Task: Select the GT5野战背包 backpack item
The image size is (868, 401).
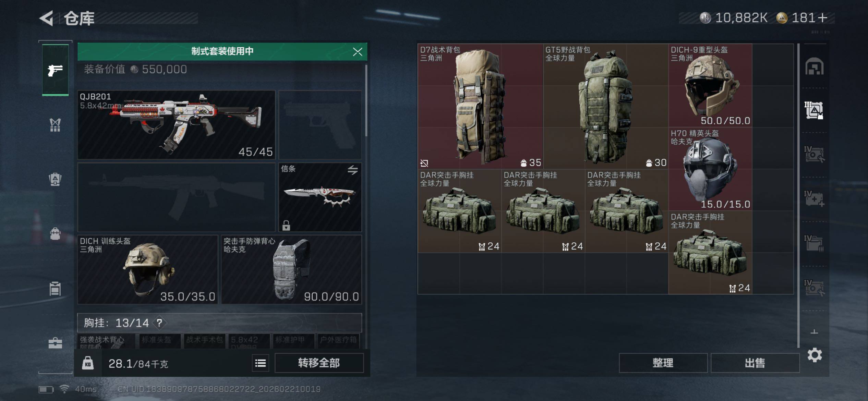Action: point(606,106)
